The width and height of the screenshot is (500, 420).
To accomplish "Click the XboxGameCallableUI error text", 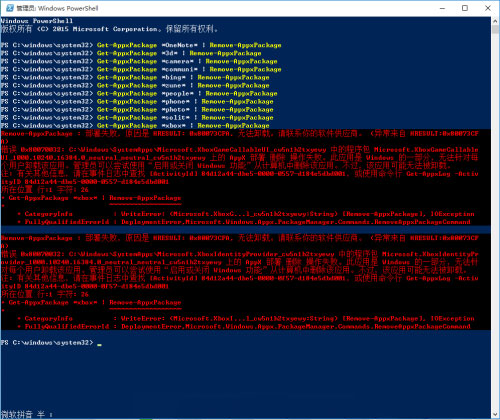I will (x=240, y=153).
